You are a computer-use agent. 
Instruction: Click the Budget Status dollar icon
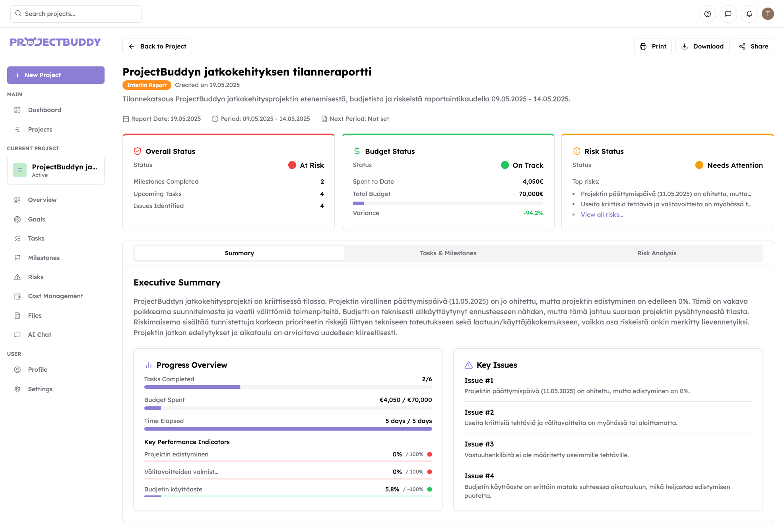coord(357,151)
